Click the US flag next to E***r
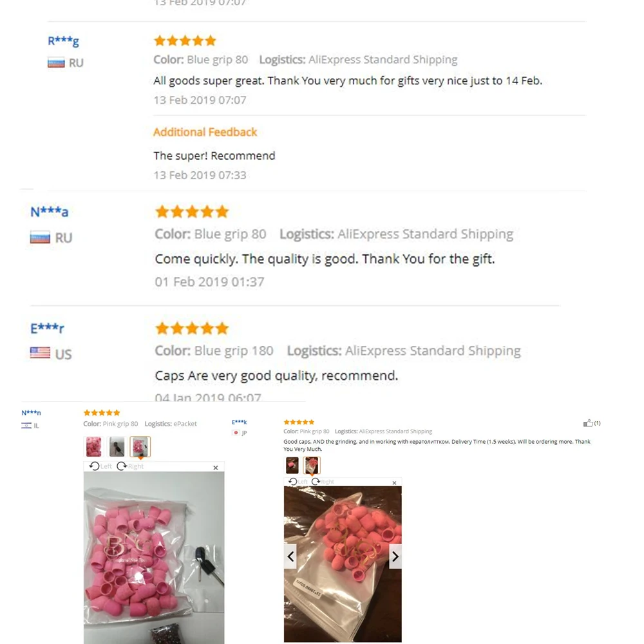Screen dimensions: 644x644 click(40, 353)
